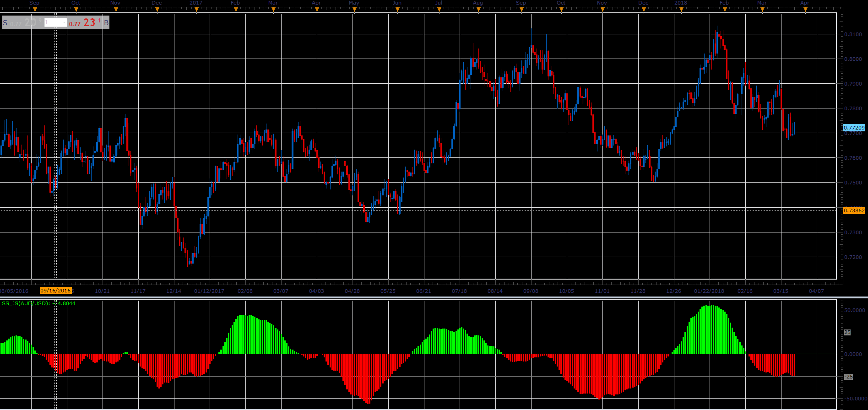Open the order quantity dropdown arrow
This screenshot has width=868, height=410.
[65, 22]
